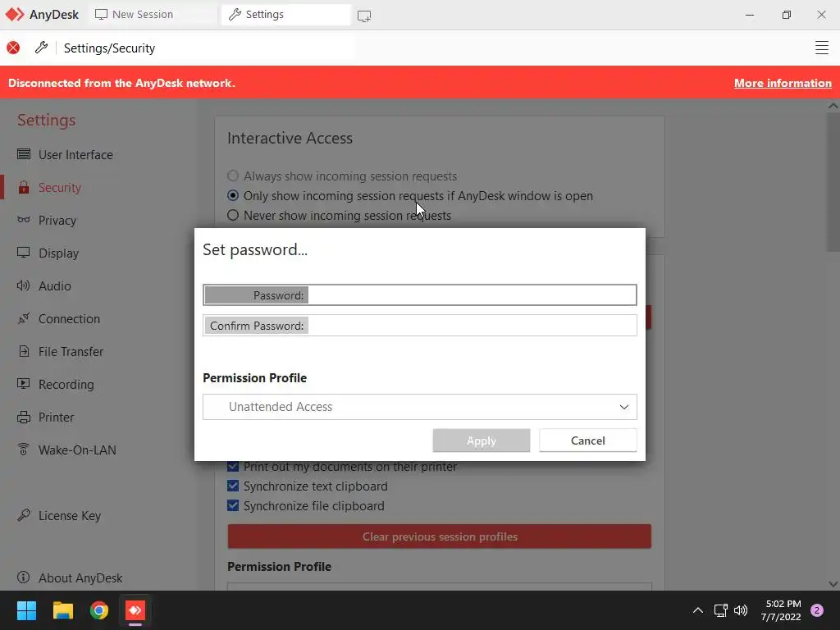Image resolution: width=840 pixels, height=630 pixels.
Task: Click the About AnyDesk info icon
Action: coord(24,577)
